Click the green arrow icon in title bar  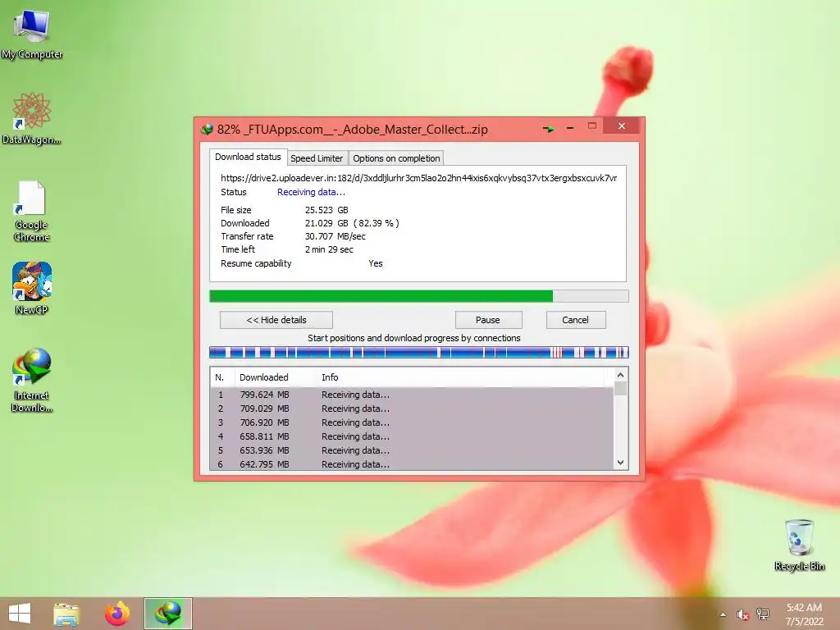coord(549,129)
